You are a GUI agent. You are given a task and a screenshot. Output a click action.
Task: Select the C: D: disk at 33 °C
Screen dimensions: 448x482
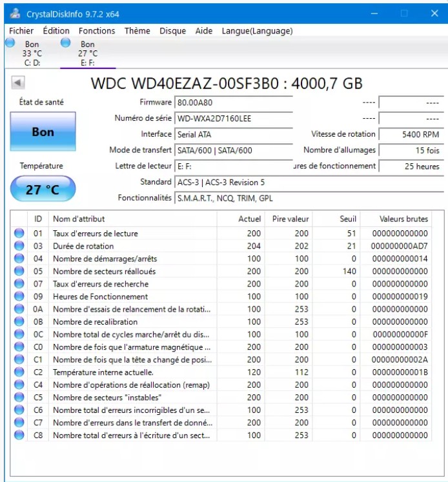(32, 54)
